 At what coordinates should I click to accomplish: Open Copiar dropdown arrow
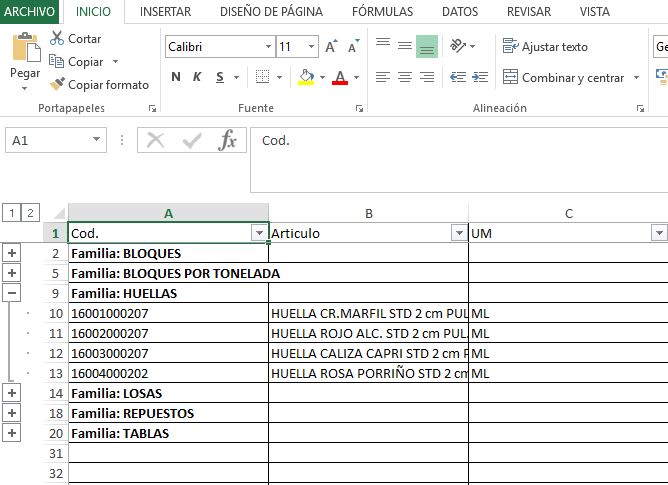coord(115,62)
